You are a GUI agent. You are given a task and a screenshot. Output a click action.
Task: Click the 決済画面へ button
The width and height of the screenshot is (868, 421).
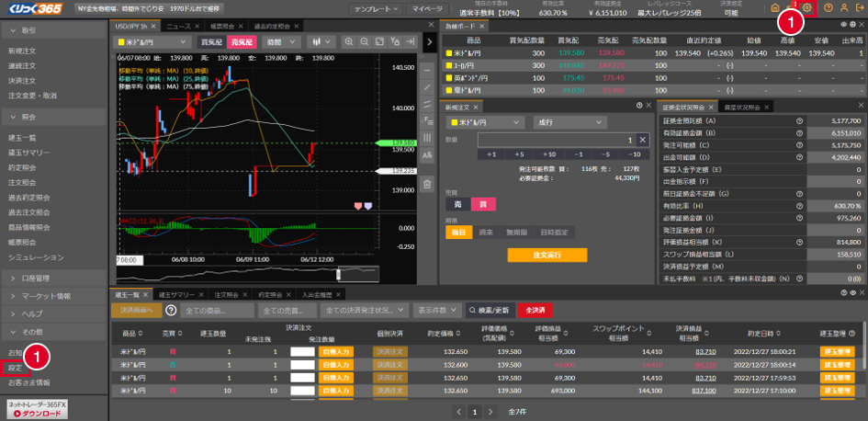[x=136, y=310]
